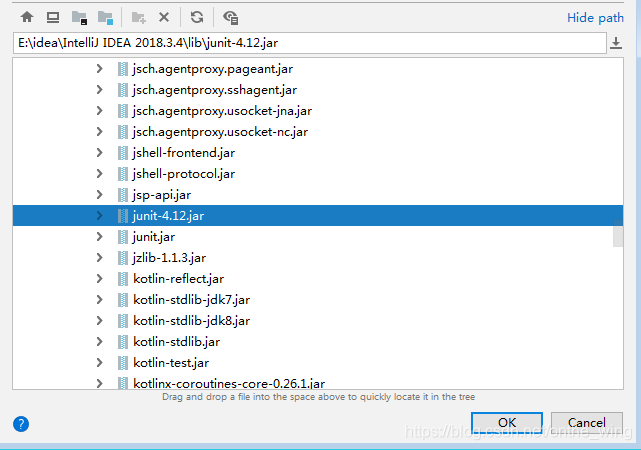Image resolution: width=641 pixels, height=450 pixels.
Task: Select jshell-protocol.jar
Action: [x=184, y=174]
